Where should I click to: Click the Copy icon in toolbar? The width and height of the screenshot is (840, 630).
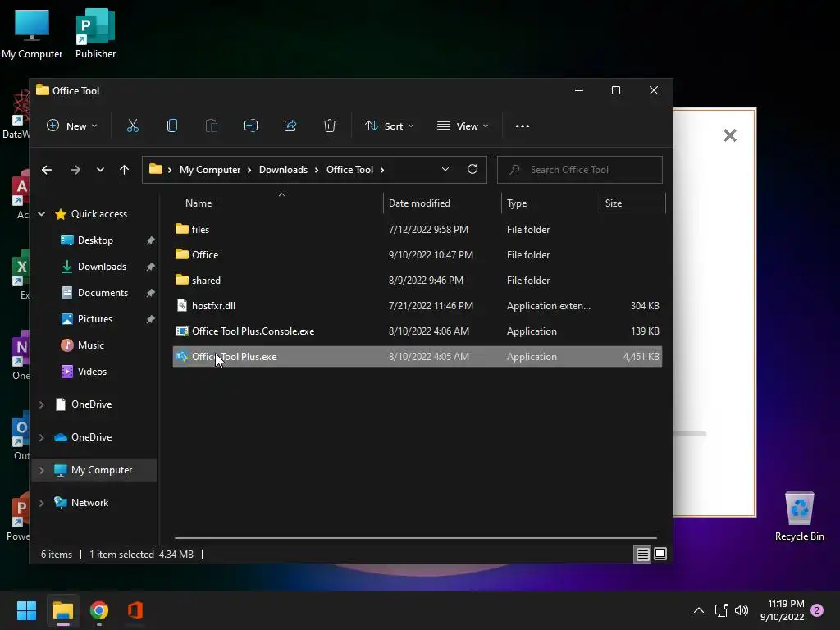(x=172, y=126)
